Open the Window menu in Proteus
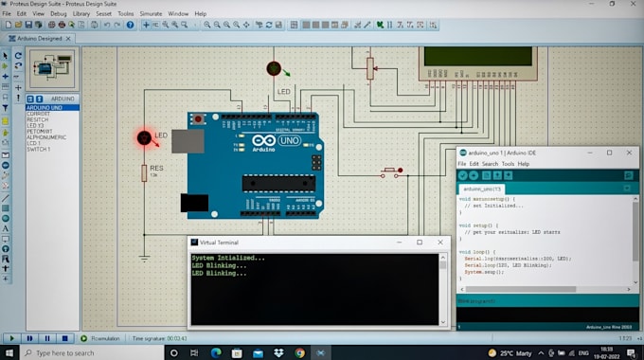 point(178,13)
